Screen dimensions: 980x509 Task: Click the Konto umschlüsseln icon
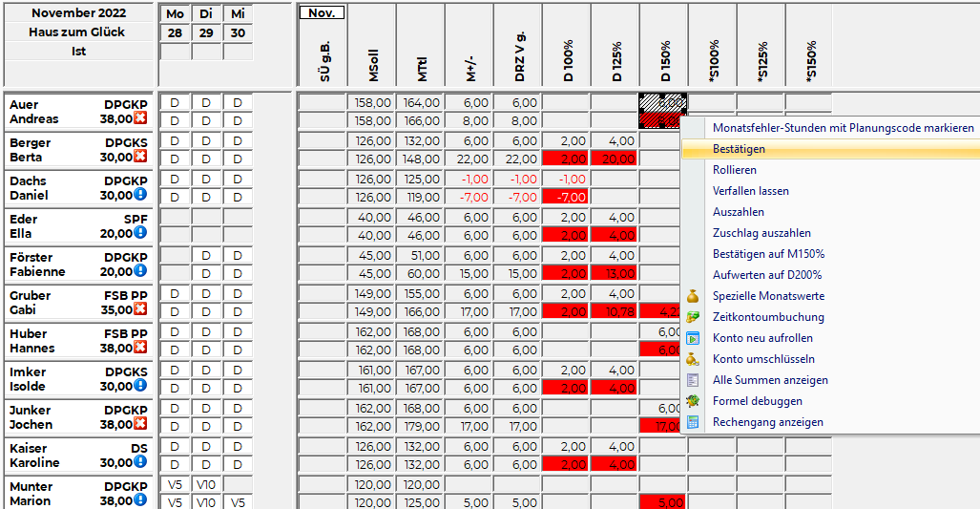click(x=694, y=359)
